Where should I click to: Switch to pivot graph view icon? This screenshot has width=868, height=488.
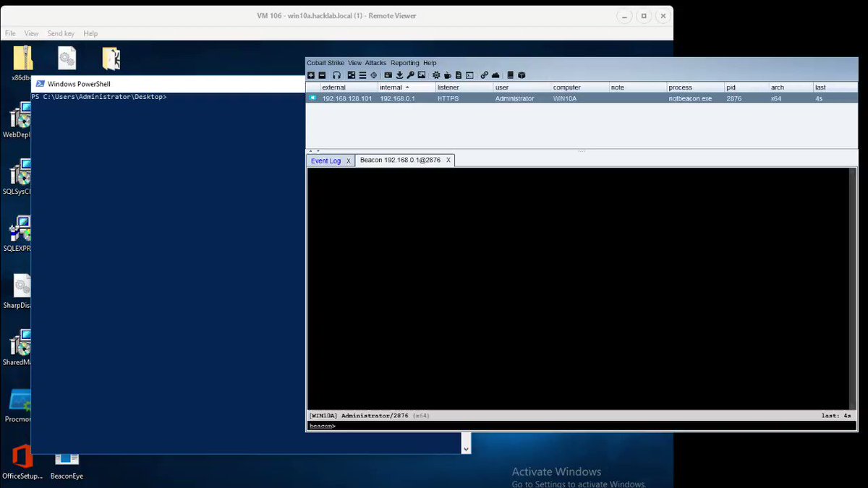click(352, 75)
